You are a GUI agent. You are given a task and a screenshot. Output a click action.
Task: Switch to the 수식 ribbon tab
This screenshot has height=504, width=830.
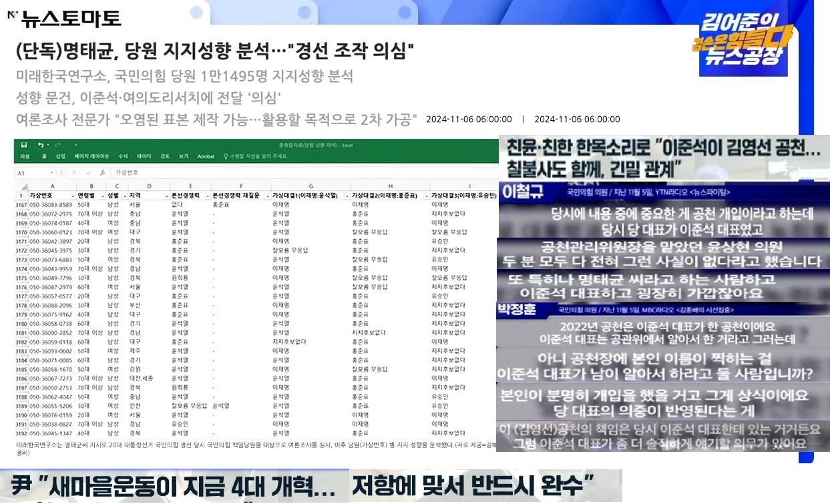tap(123, 156)
